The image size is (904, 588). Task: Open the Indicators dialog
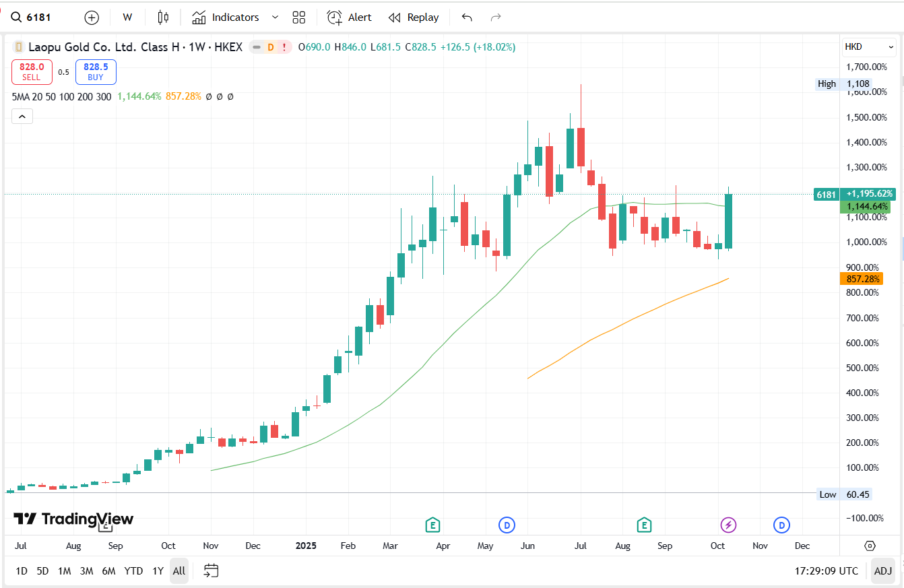click(226, 18)
